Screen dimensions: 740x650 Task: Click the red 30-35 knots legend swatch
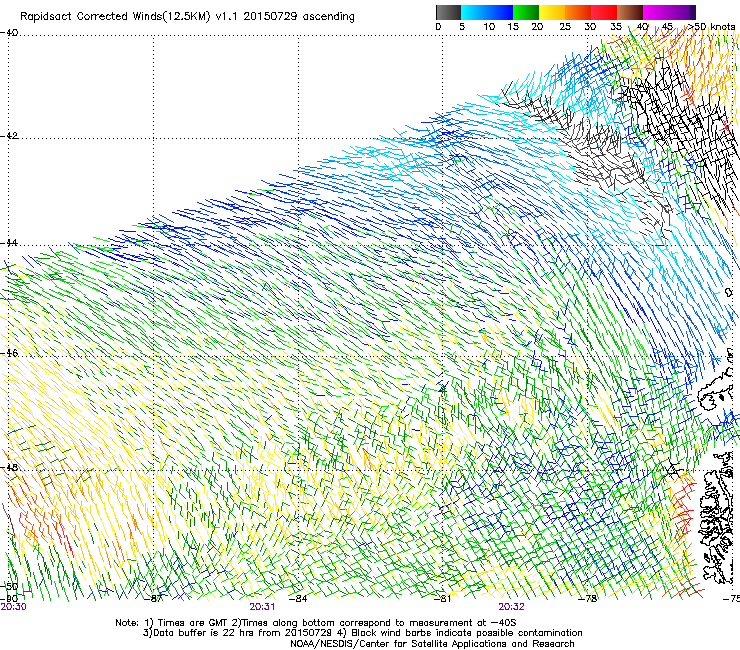tap(604, 12)
